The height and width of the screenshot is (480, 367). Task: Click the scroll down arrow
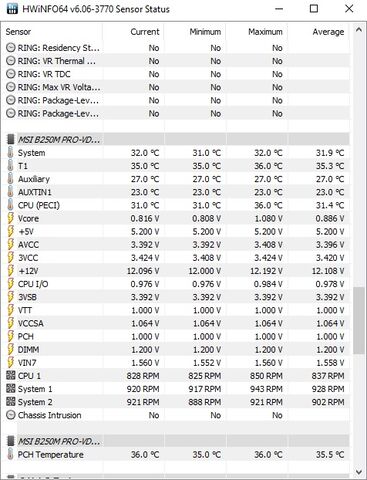359,472
